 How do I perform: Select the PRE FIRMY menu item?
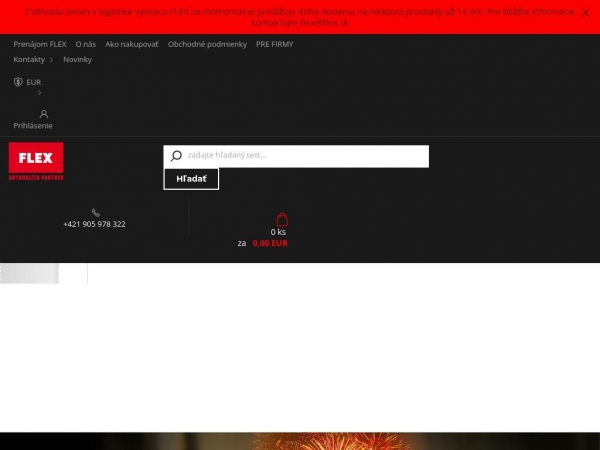coord(274,44)
